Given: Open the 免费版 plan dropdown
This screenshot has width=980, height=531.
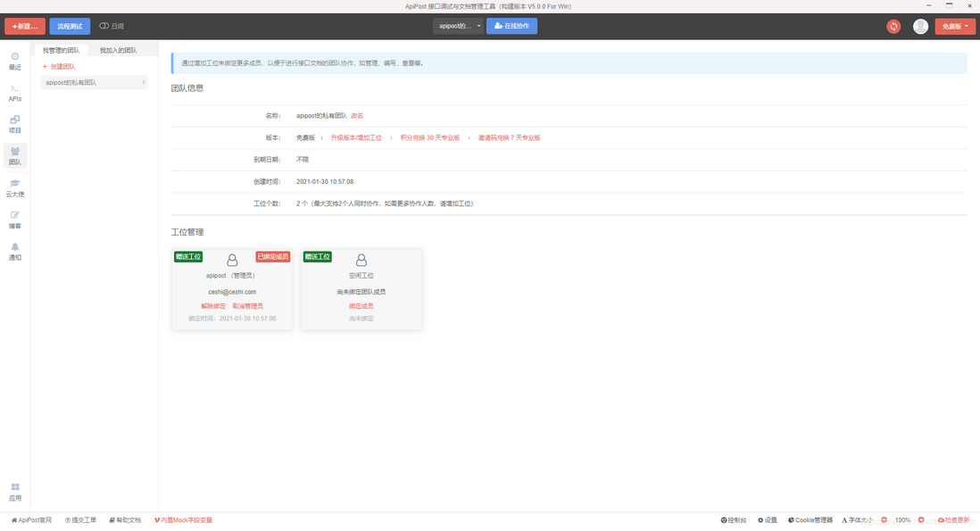Looking at the screenshot, I should click(955, 26).
